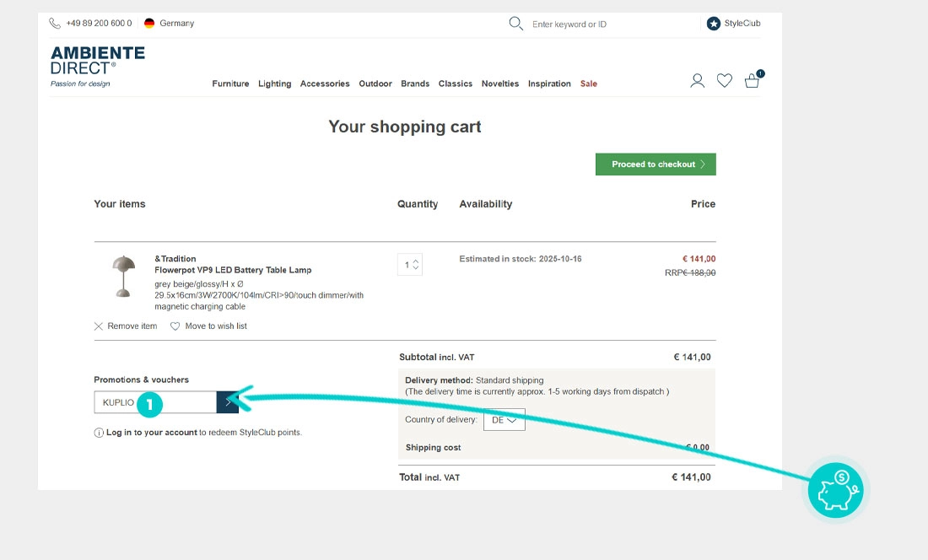
Task: Click the voucher code input field
Action: (x=155, y=402)
